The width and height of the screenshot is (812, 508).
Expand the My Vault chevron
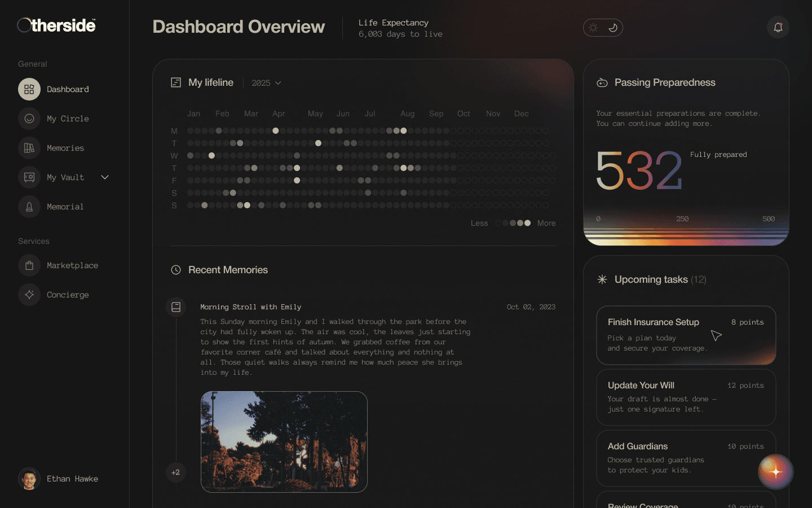pos(105,177)
